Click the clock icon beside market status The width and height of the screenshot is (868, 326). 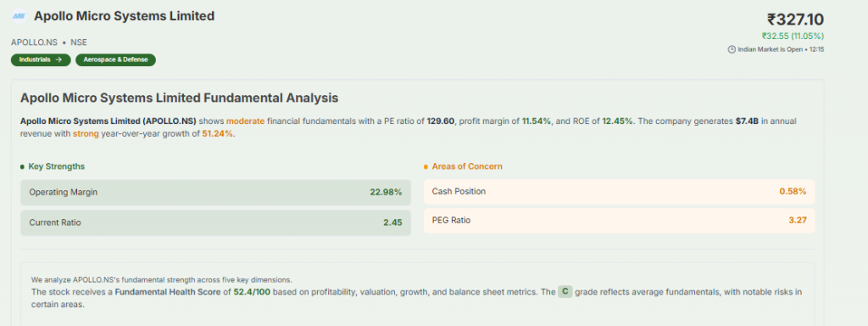click(732, 49)
